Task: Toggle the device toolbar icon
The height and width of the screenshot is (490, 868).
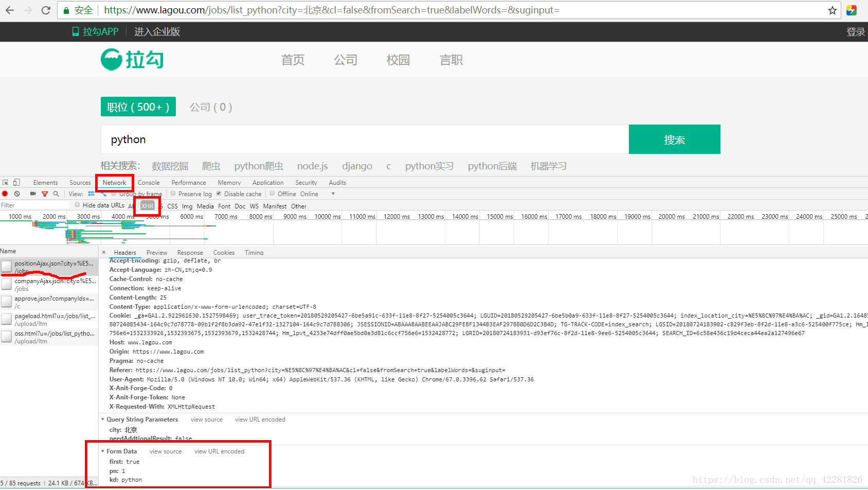Action: point(16,182)
